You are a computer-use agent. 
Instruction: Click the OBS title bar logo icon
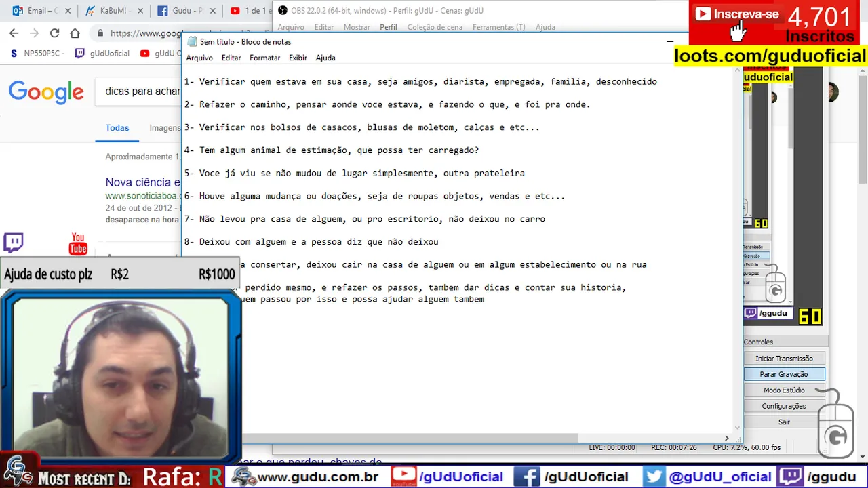(x=282, y=11)
